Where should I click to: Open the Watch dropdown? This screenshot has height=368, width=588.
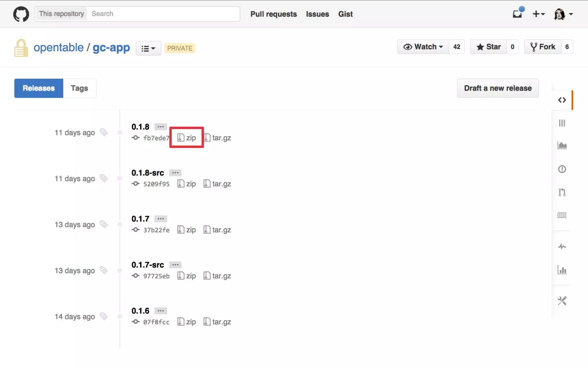coord(423,47)
